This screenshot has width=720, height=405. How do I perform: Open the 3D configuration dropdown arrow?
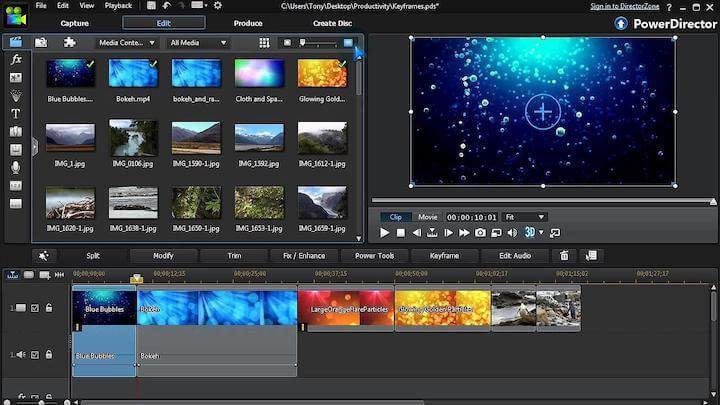click(541, 232)
